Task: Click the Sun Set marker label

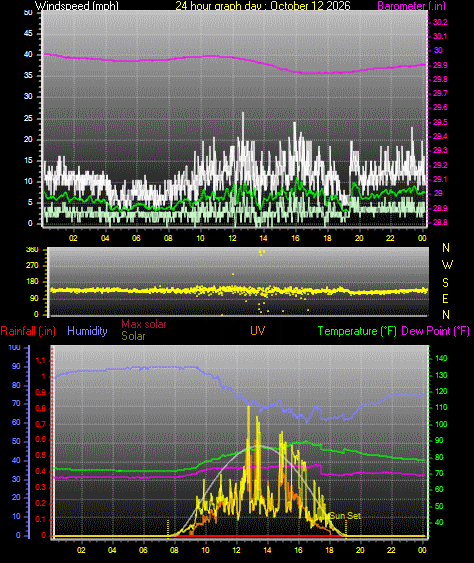Action: [345, 516]
